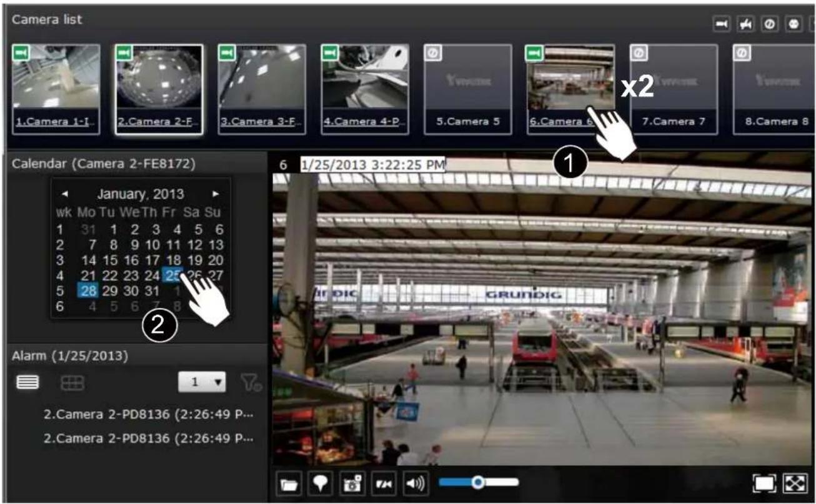This screenshot has width=816, height=504.
Task: Filter camera list by recording camera icon
Action: click(x=722, y=22)
